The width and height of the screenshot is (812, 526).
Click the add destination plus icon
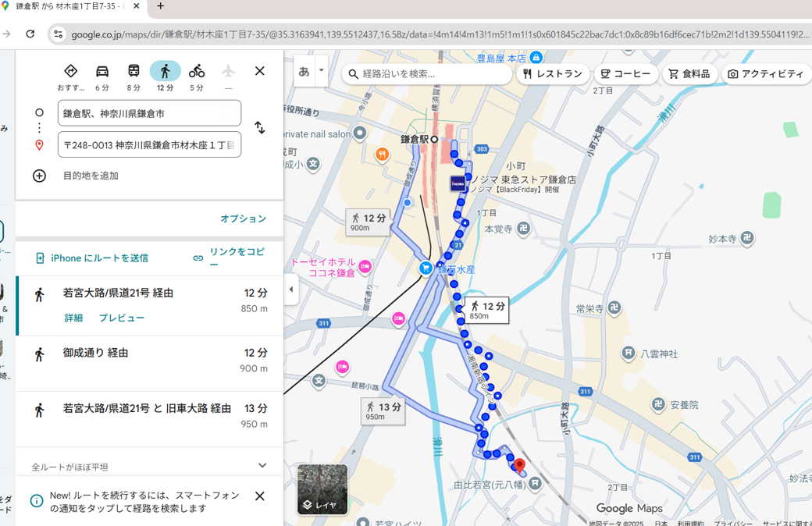tap(39, 176)
